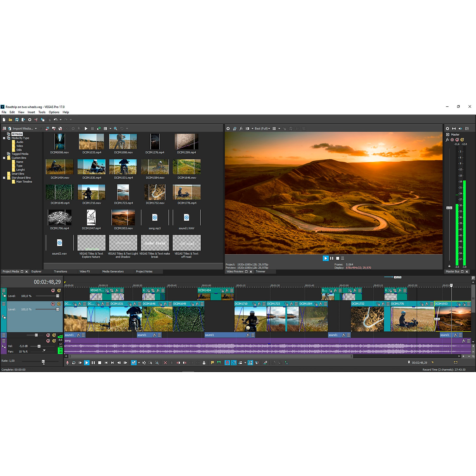Open the Tools menu
The height and width of the screenshot is (476, 476).
coord(42,112)
